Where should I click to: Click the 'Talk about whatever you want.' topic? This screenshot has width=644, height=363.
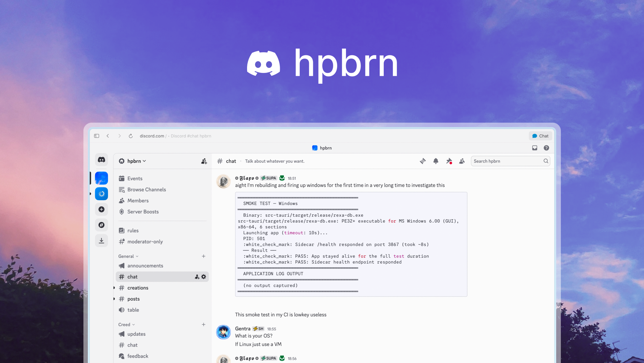tap(275, 161)
